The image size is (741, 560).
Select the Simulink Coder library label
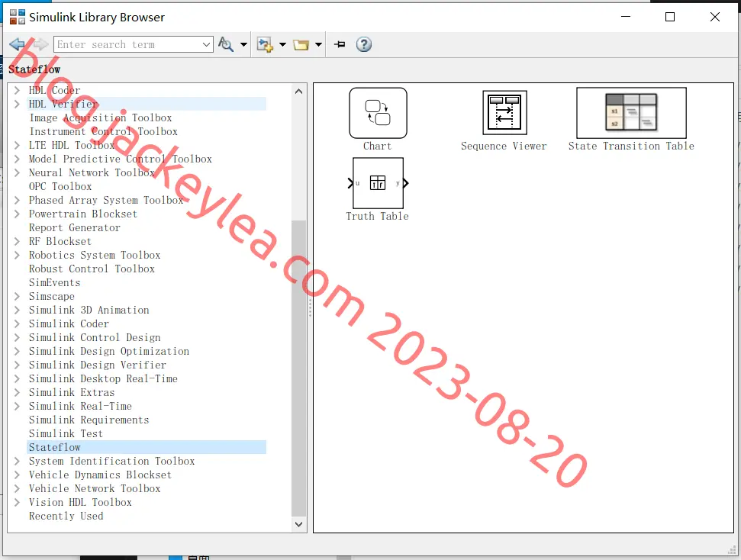[69, 323]
